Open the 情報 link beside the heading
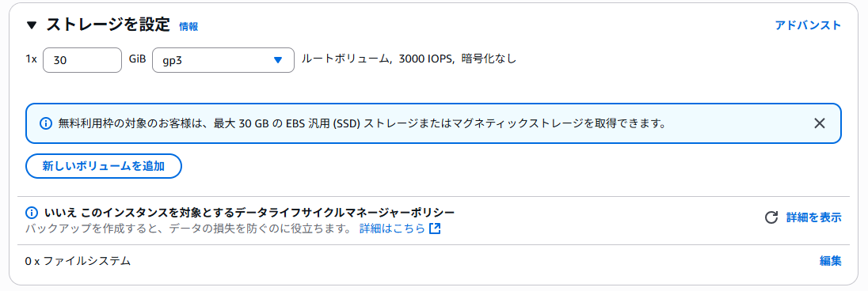 click(x=188, y=26)
